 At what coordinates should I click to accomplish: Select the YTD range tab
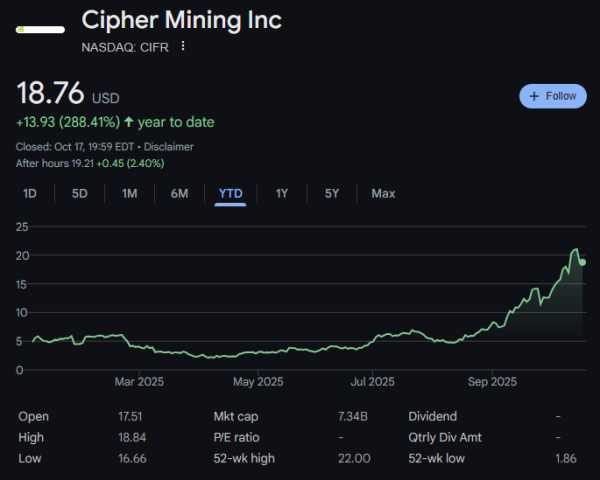tap(231, 193)
